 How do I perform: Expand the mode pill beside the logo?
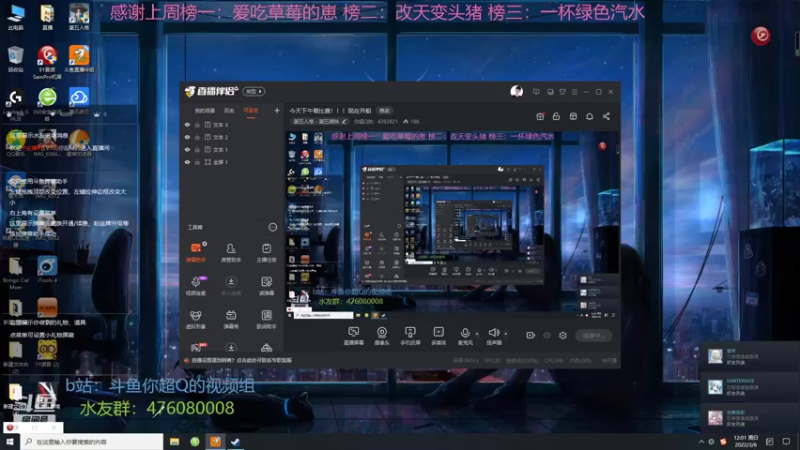(x=254, y=91)
